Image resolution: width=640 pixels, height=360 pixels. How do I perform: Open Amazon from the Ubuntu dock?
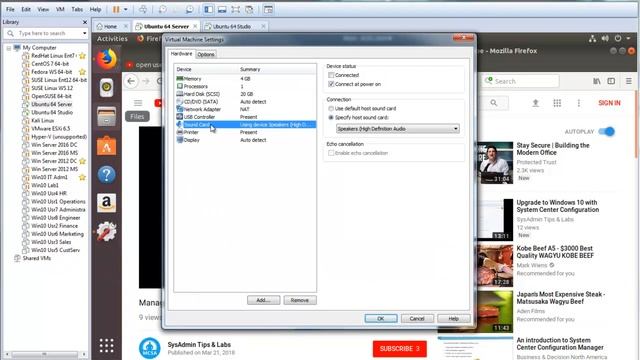107,203
